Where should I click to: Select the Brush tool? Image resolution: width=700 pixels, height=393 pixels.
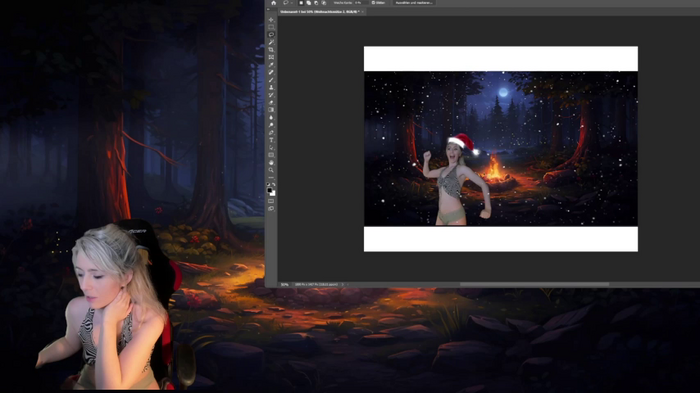point(271,80)
